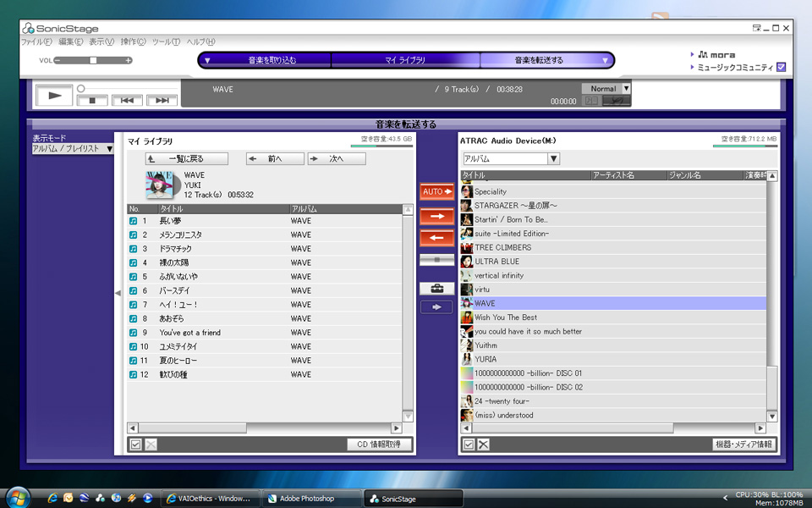The width and height of the screenshot is (812, 508).
Task: Transfer selection to device with red right arrow
Action: pyautogui.click(x=436, y=216)
